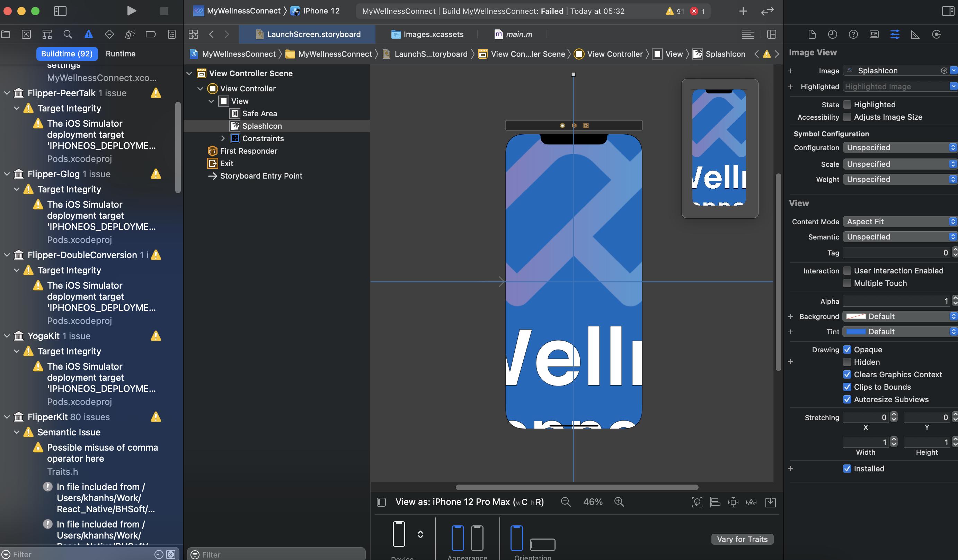Viewport: 958px width, 560px height.
Task: Select the Buildtime (92) tab
Action: (67, 54)
